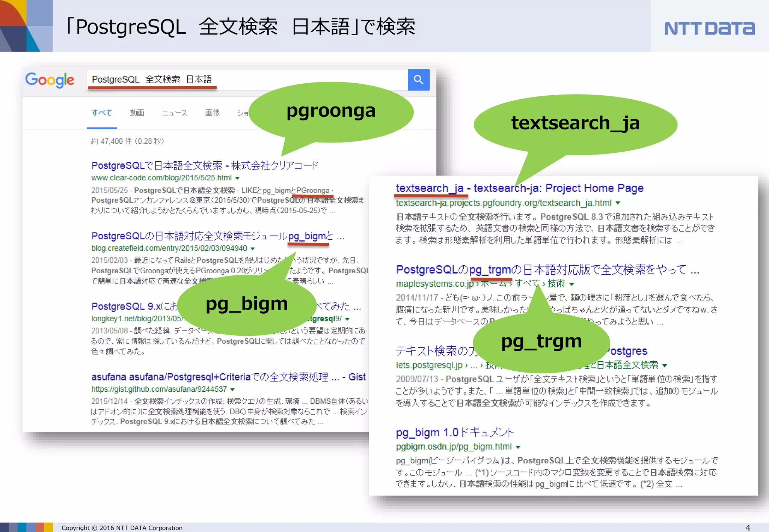This screenshot has height=532, width=769.
Task: Open result PostgreSQLのpg_trgmの日本語対応版で全文検索をやって
Action: coord(547,270)
